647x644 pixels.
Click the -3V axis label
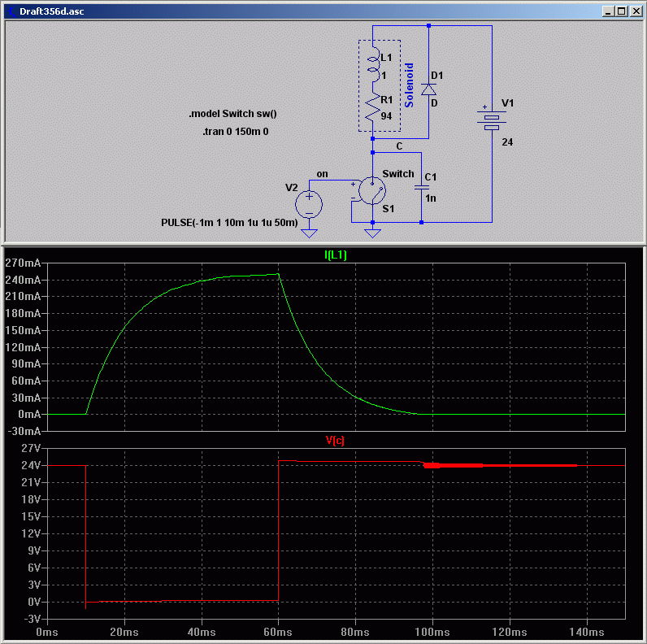[32, 619]
